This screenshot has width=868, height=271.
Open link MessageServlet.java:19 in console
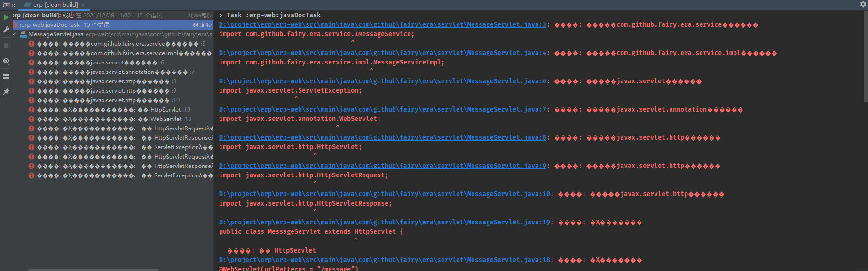(x=385, y=223)
